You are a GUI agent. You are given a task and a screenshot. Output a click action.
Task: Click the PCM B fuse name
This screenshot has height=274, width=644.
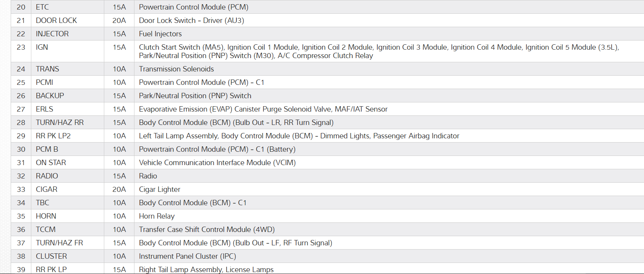(x=47, y=149)
